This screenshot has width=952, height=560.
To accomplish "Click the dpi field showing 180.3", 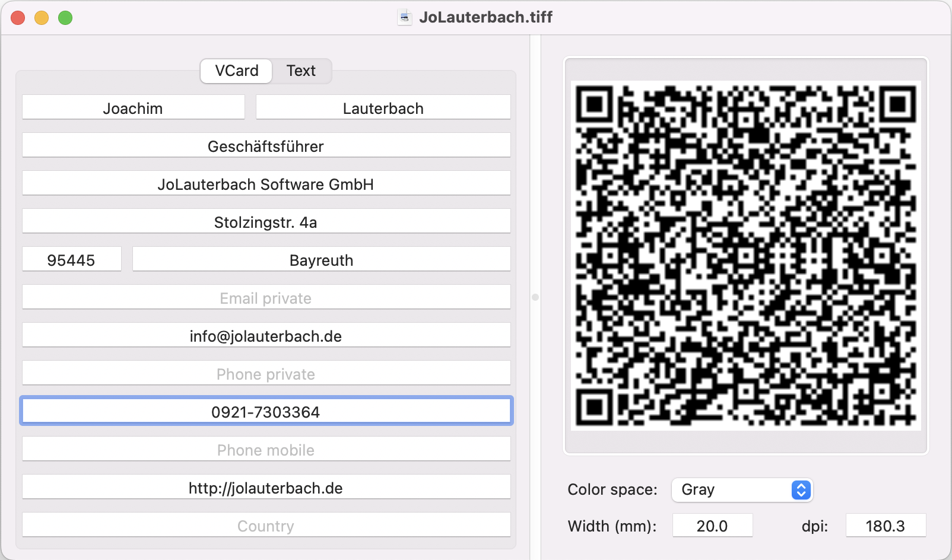I will (885, 526).
